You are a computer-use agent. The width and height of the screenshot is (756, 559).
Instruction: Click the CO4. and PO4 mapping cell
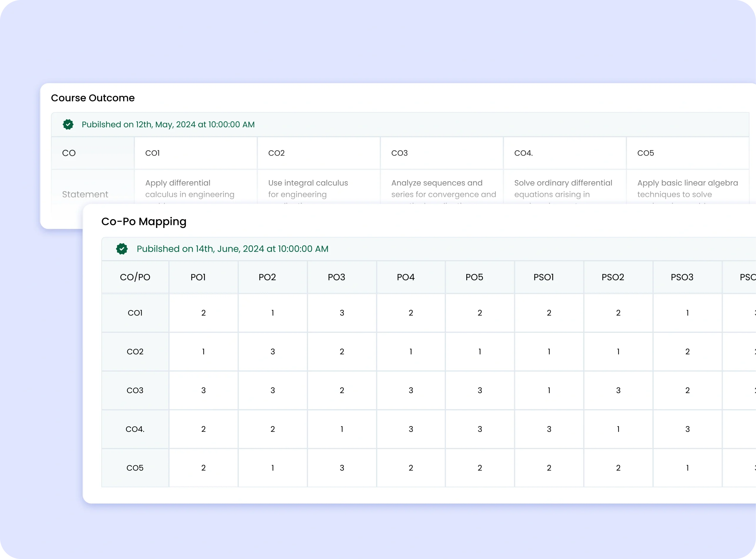[x=411, y=429]
